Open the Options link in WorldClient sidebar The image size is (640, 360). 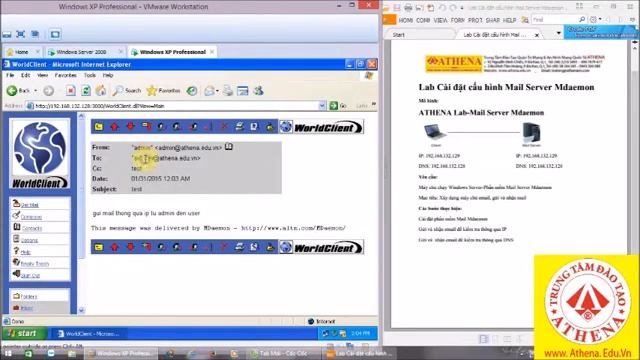coord(29,240)
